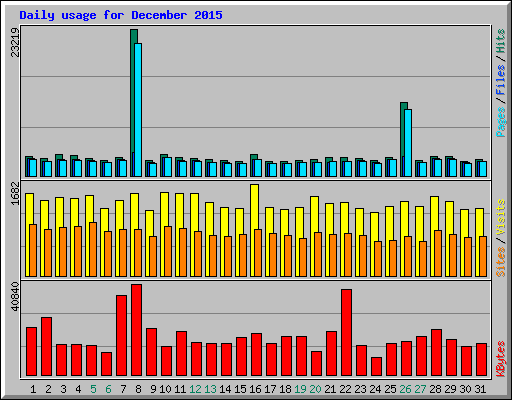Viewport: 512px width, 400px height.
Task: Click green weekend day label 27
Action: (x=420, y=389)
